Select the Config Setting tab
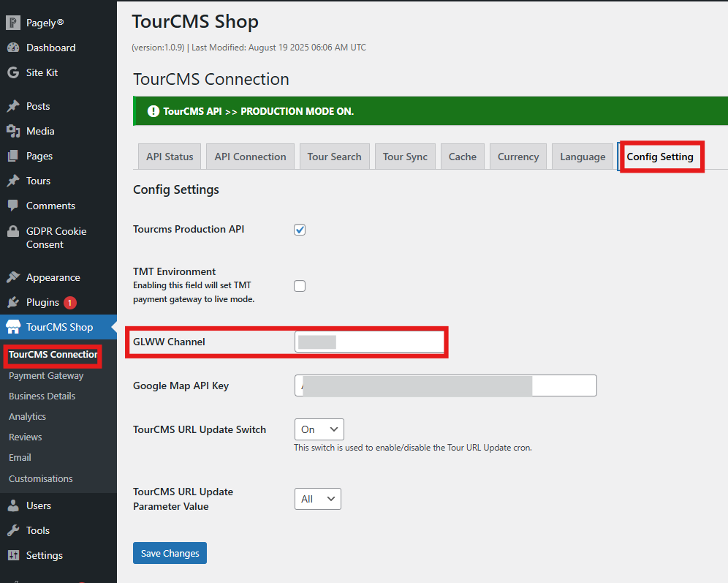The width and height of the screenshot is (728, 583). coord(660,157)
